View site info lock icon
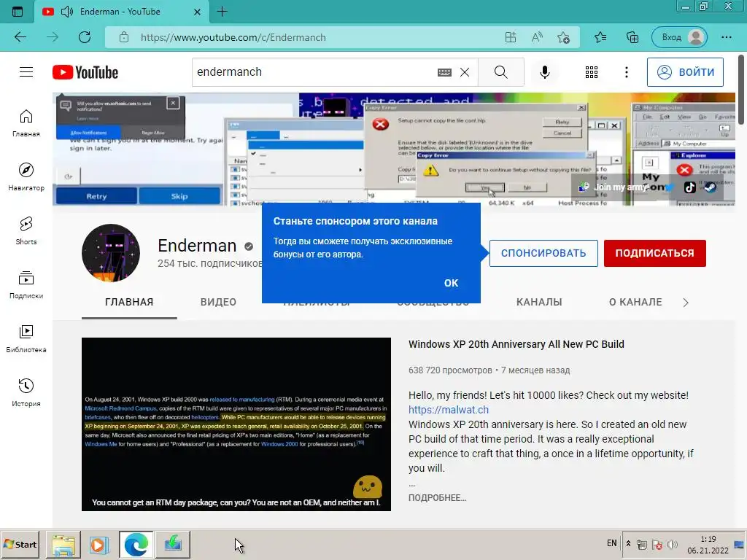The height and width of the screenshot is (560, 747). coord(124,37)
